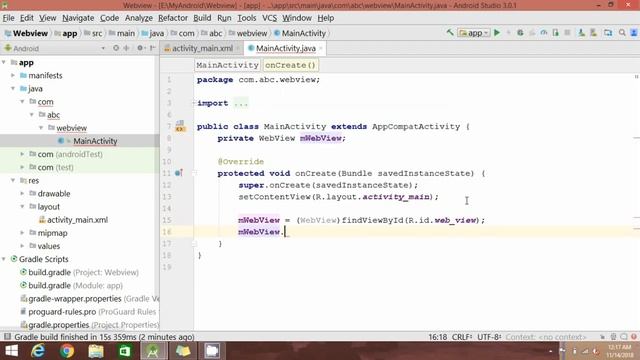
Task: Run the app with green play button
Action: pos(497,33)
